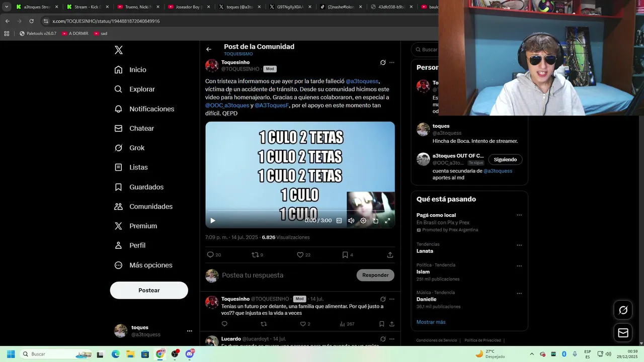Image resolution: width=644 pixels, height=362 pixels.
Task: Open the floating messages envelope button
Action: click(623, 333)
